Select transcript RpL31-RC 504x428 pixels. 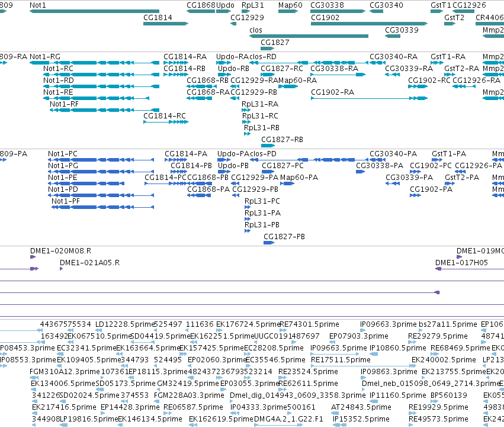[x=246, y=122]
